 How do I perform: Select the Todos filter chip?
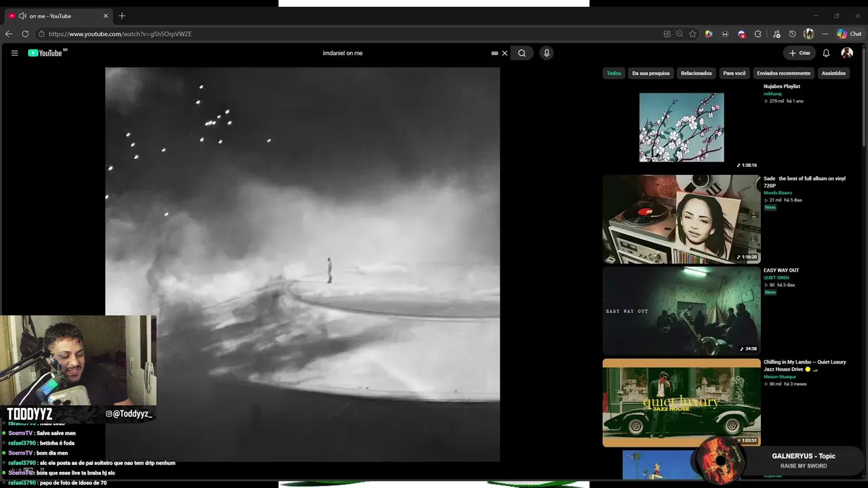[x=614, y=73]
